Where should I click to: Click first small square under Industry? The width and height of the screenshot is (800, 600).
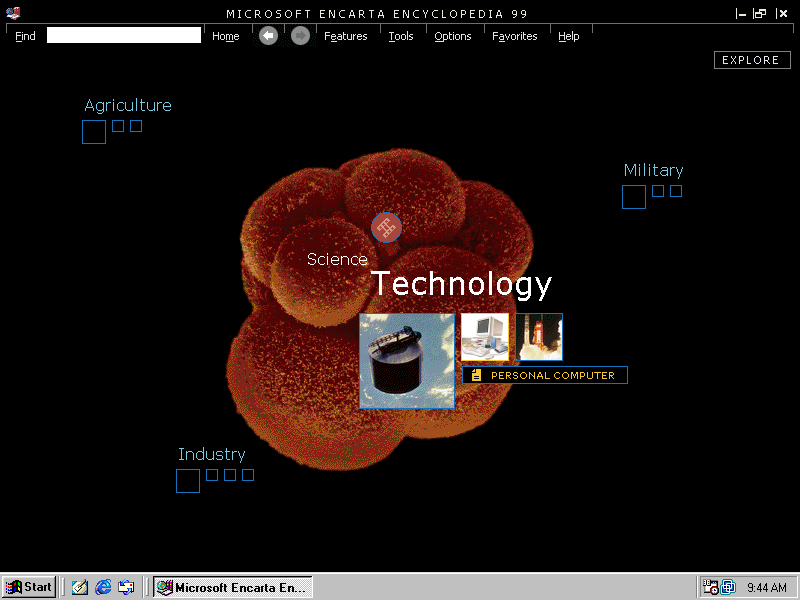pyautogui.click(x=212, y=475)
